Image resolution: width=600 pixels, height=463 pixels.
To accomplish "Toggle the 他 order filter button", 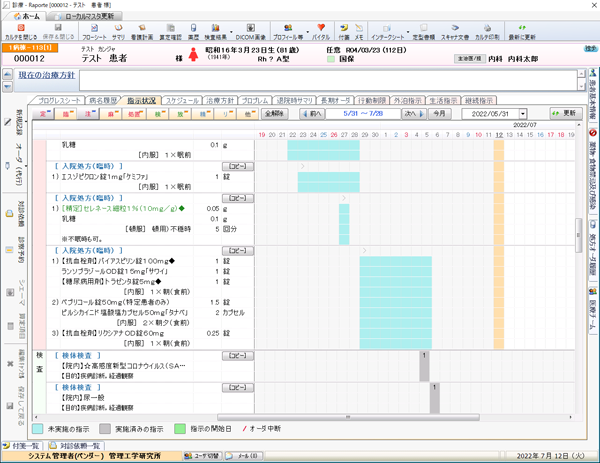I will pyautogui.click(x=248, y=114).
